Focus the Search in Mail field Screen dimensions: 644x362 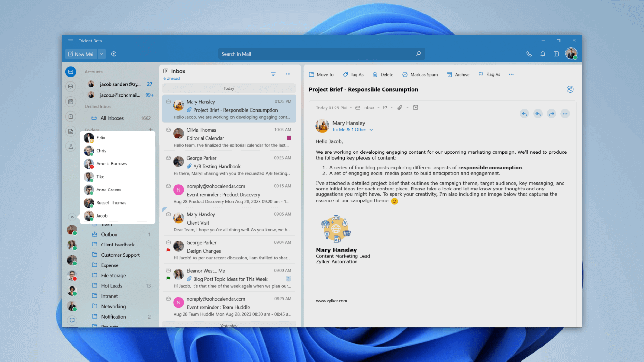pyautogui.click(x=321, y=54)
